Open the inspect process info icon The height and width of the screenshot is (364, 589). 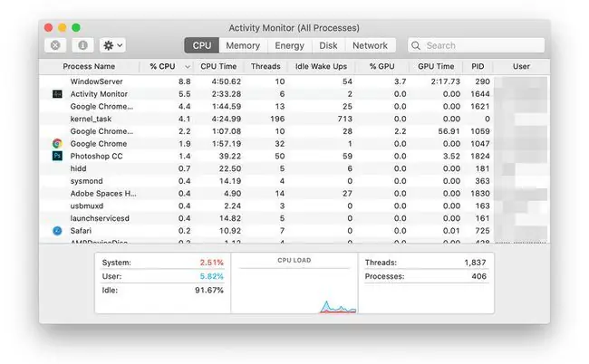(82, 45)
